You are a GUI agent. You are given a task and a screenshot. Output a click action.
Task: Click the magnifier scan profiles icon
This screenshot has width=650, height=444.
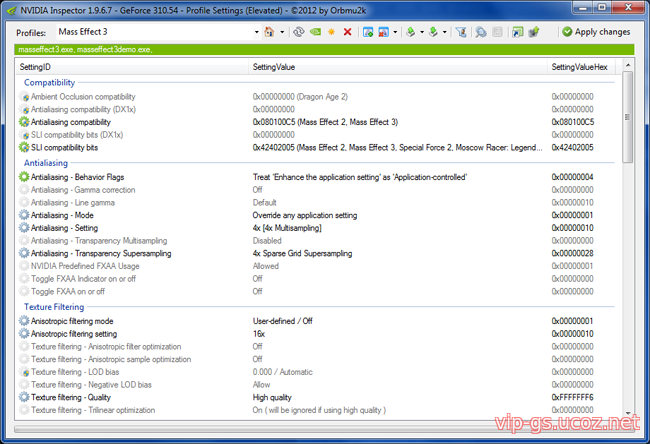coord(481,32)
